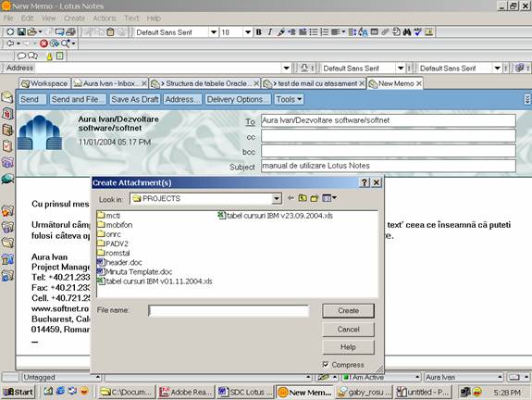Screen dimensions: 532x400
Task: Click the red Stop icon
Action: coord(43,44)
